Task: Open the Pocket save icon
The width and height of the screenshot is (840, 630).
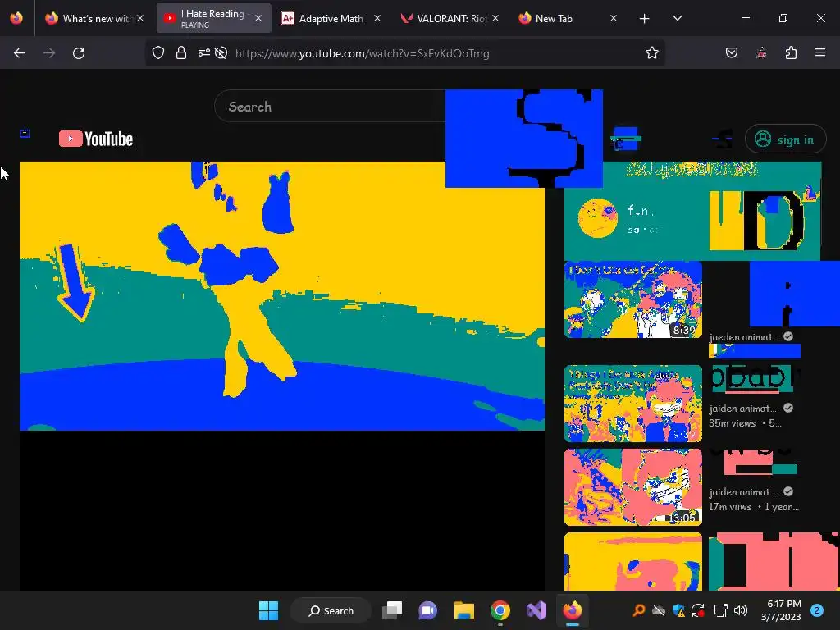Action: 732,53
